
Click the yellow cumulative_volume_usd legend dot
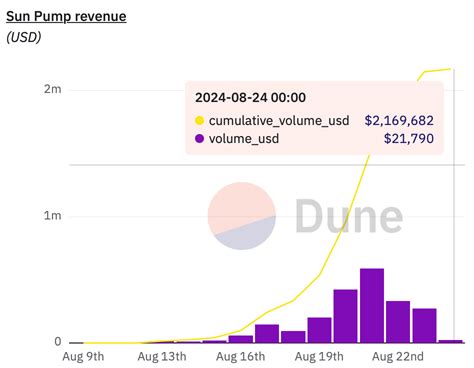point(199,121)
